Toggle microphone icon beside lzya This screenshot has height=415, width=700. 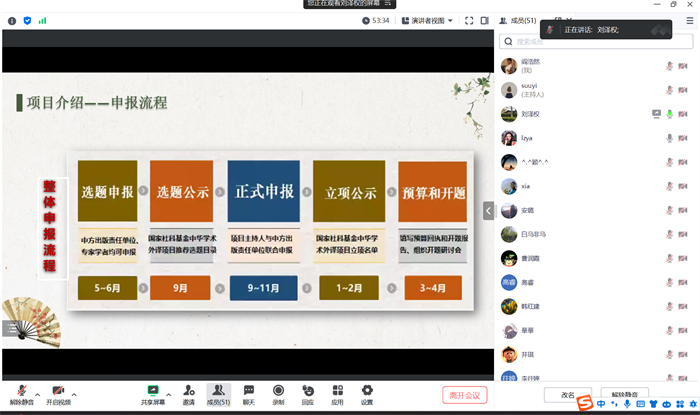pos(668,137)
